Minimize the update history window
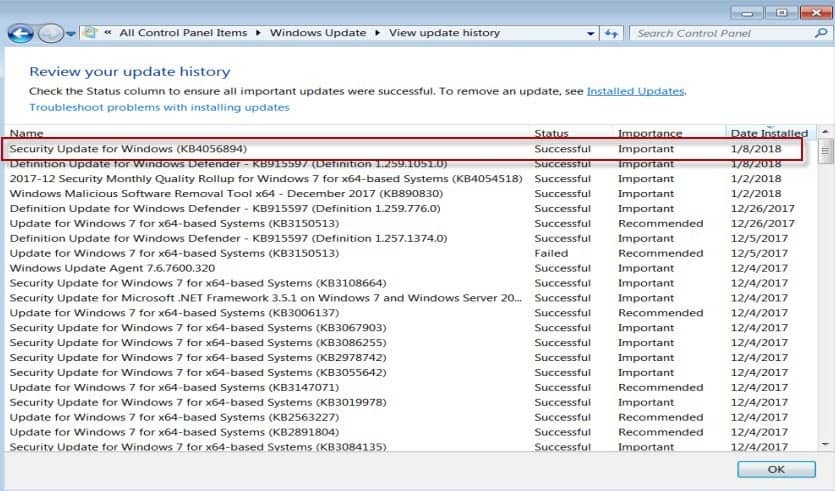Viewport: 835px width, 491px height. point(747,13)
